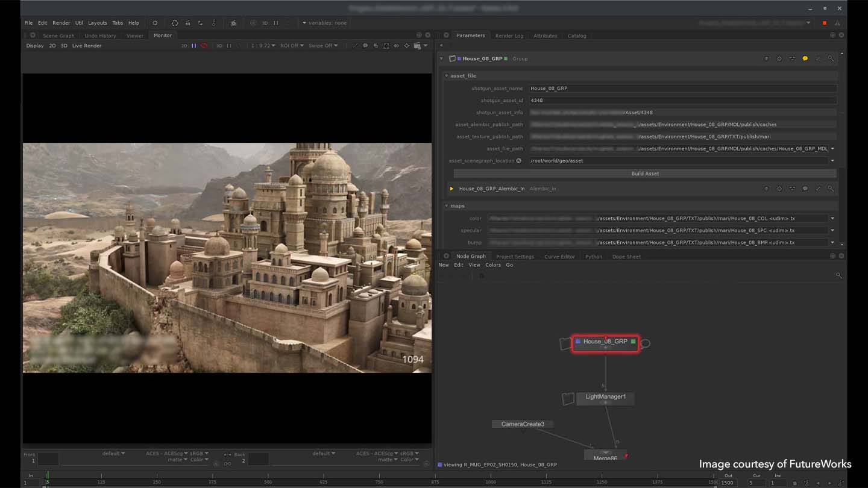This screenshot has width=868, height=488.
Task: Toggle the green edit flag on House_08_GRP node
Action: click(x=633, y=342)
